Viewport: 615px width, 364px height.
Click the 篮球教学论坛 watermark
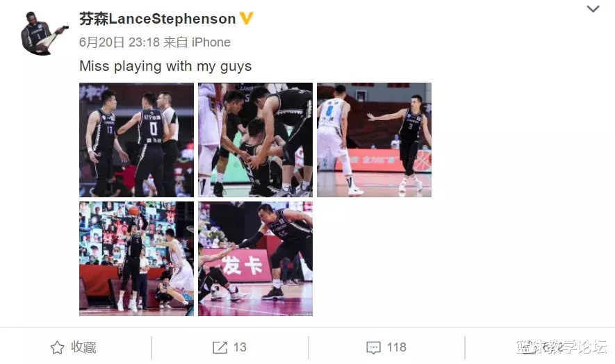[x=561, y=347]
